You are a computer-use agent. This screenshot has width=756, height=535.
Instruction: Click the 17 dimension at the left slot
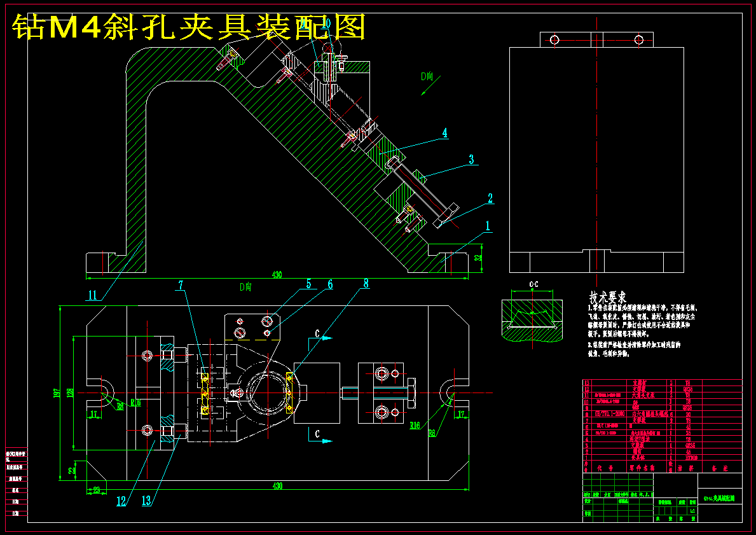94,414
